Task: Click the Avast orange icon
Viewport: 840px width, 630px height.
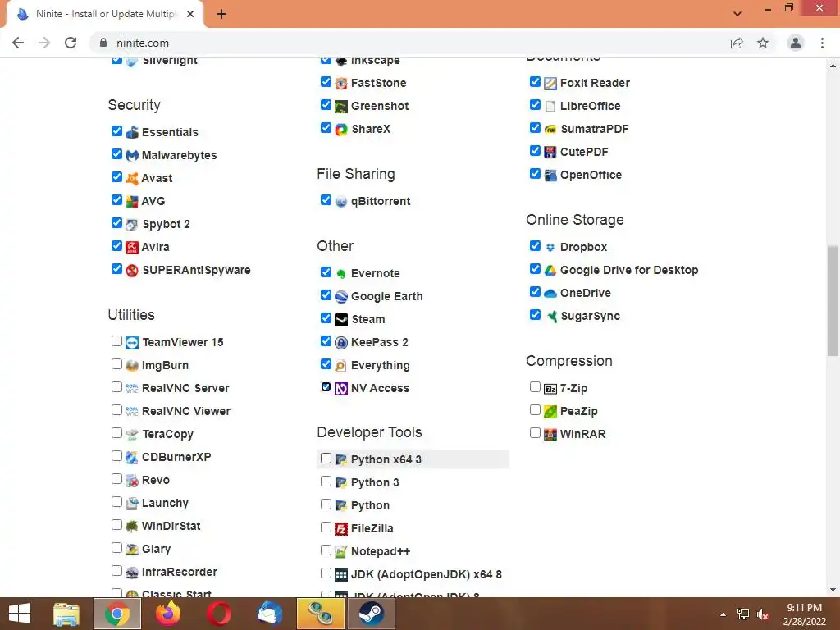Action: coord(132,178)
